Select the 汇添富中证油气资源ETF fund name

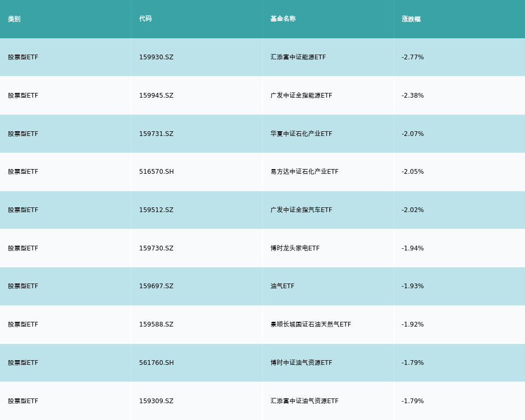(x=304, y=401)
